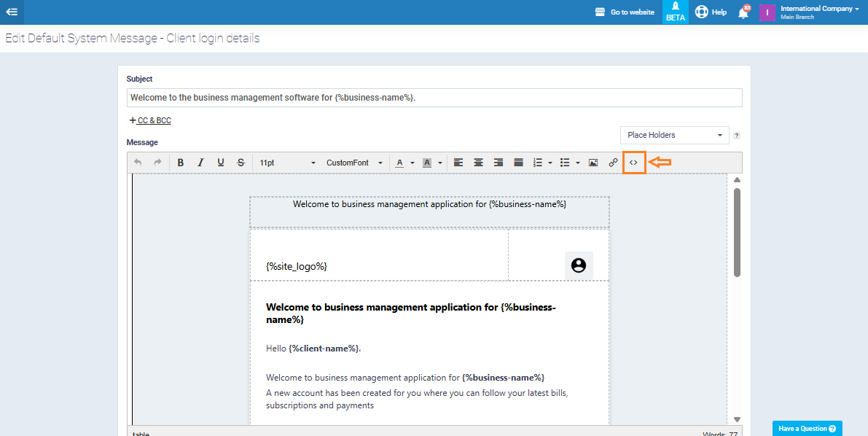Center align the text

point(478,163)
